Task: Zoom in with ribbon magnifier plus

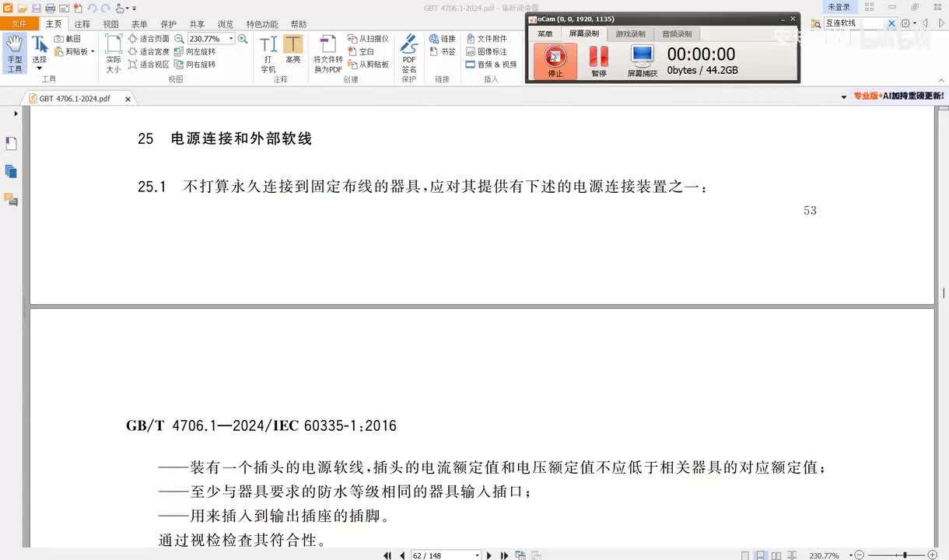Action: [x=243, y=38]
